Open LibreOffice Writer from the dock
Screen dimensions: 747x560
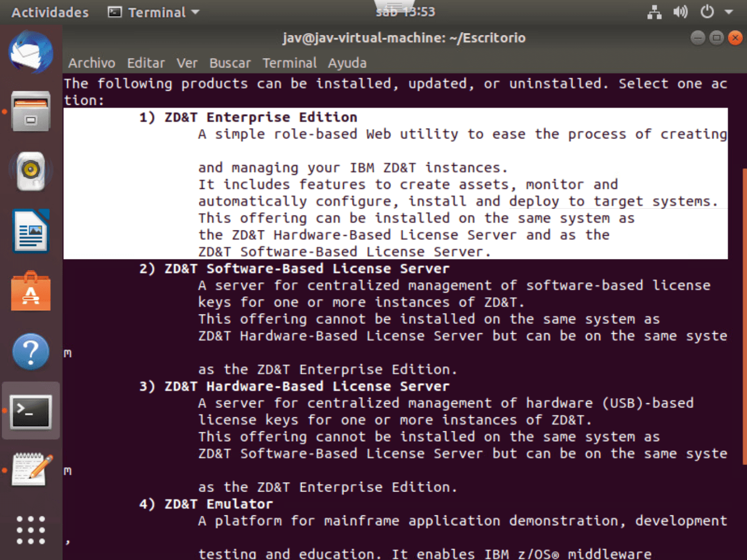click(31, 231)
